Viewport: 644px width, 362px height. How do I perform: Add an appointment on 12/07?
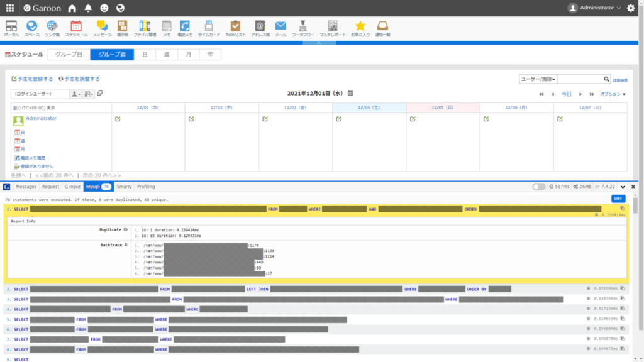(x=560, y=119)
